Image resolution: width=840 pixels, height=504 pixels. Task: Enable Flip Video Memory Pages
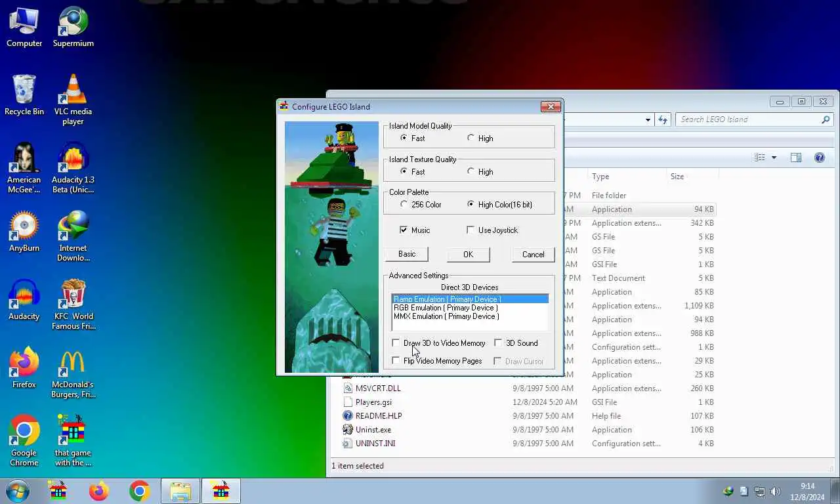(437, 361)
